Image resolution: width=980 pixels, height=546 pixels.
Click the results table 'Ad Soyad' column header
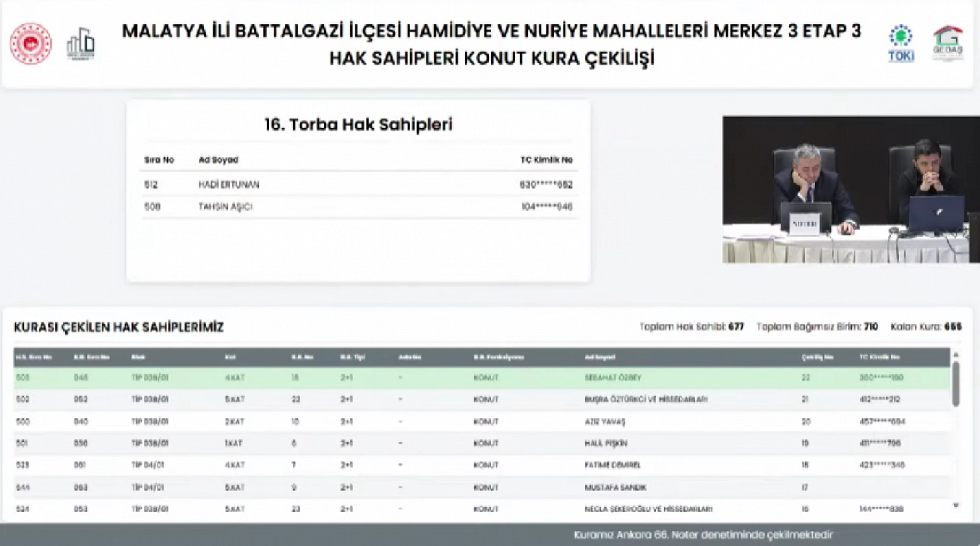coord(600,357)
